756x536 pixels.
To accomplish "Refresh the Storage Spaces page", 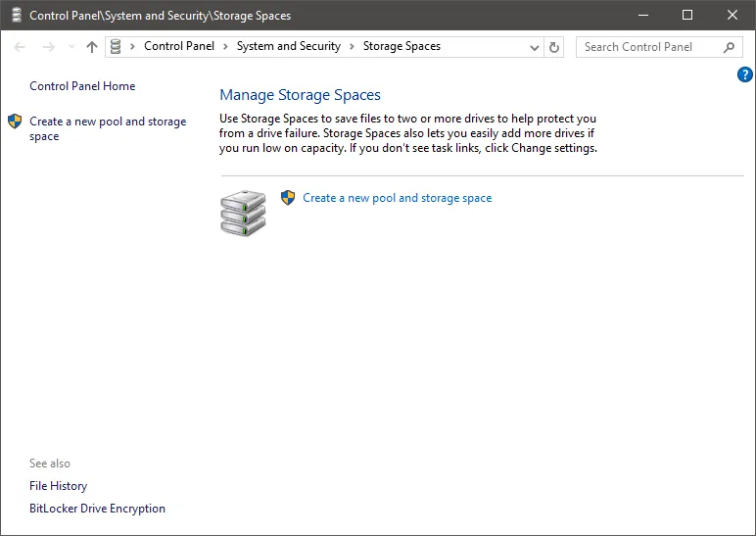I will tap(554, 47).
